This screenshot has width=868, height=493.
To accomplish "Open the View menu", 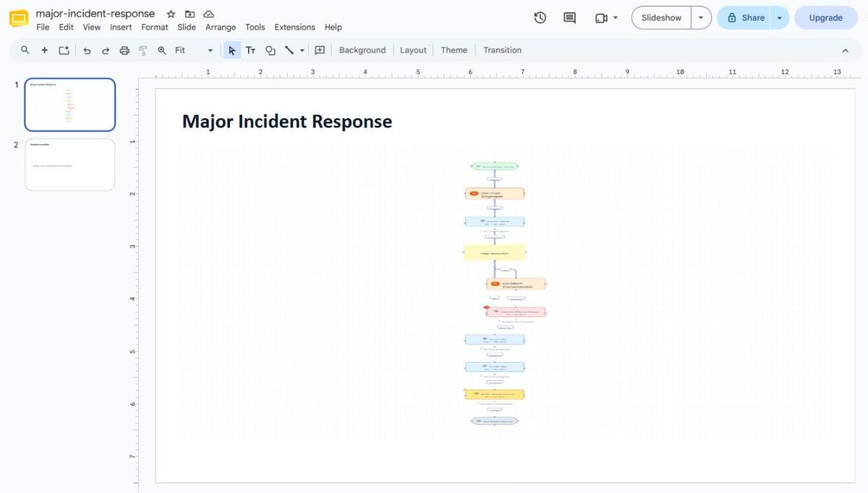I will pos(92,27).
